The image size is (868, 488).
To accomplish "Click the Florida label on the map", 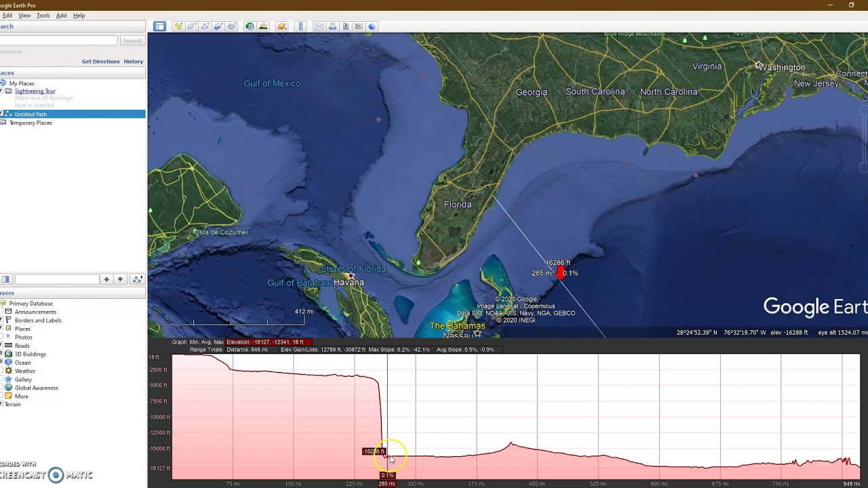I will (x=458, y=205).
